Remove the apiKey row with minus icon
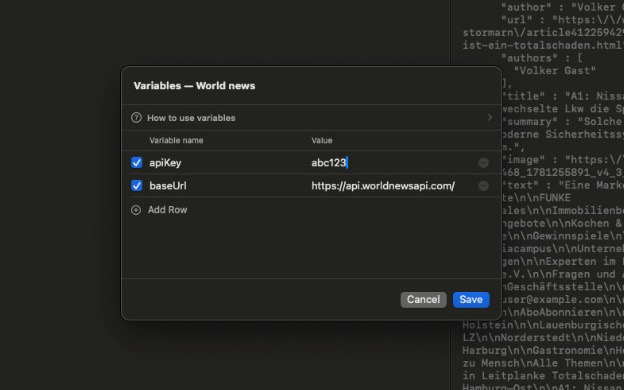Viewport: 624px width, 390px height. [484, 162]
